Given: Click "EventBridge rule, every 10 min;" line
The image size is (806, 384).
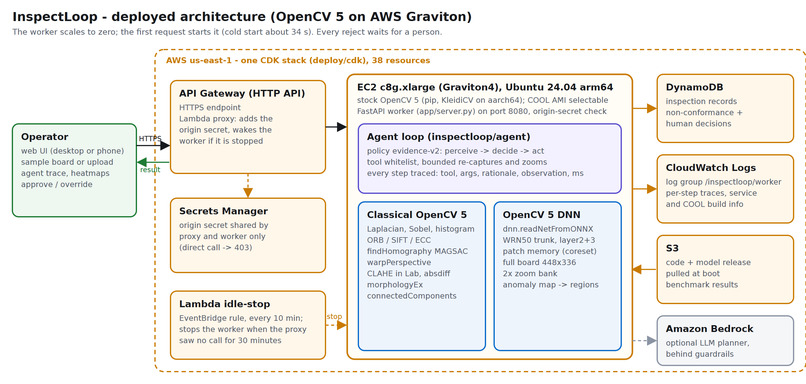Looking at the screenshot, I should coord(241,318).
